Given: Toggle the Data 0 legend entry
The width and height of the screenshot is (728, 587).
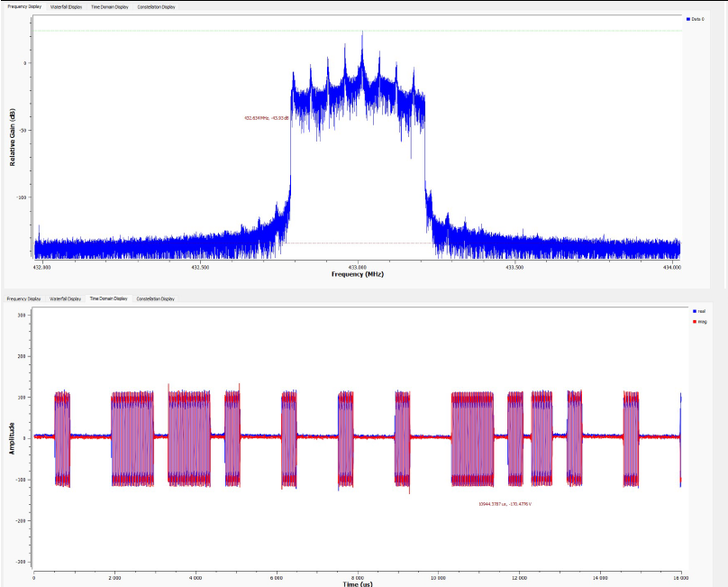Looking at the screenshot, I should click(x=695, y=19).
